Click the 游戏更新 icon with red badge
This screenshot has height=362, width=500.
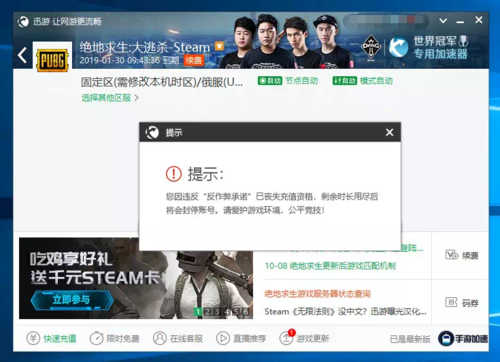point(287,338)
